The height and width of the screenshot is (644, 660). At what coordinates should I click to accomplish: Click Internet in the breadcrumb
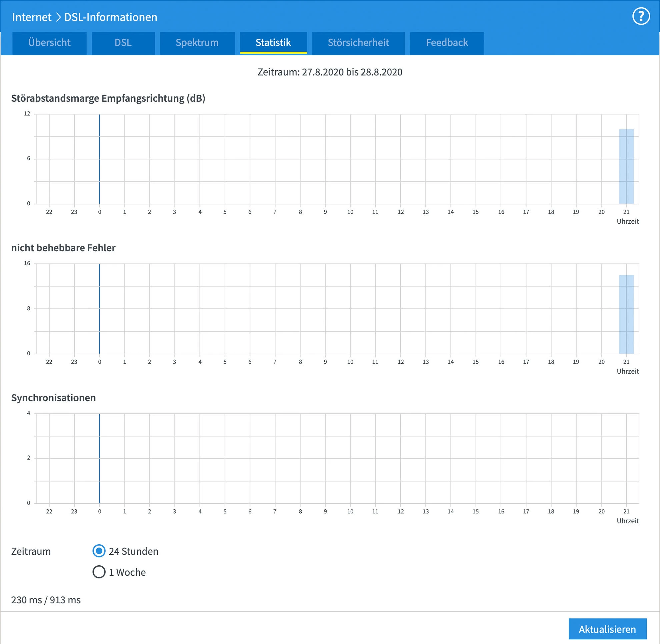click(x=31, y=17)
